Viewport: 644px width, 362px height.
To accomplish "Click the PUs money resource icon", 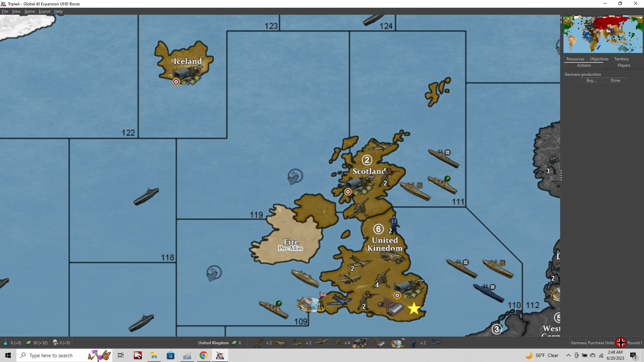I will [29, 343].
